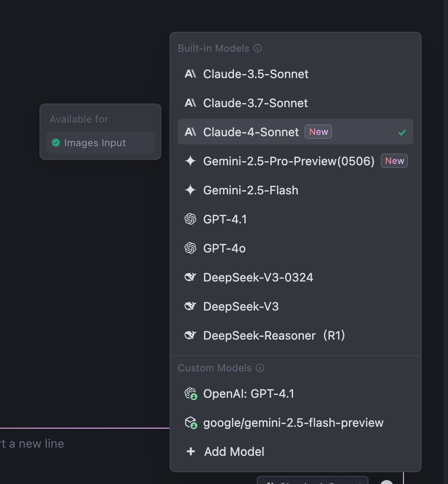
Task: Select Gemini-2.5-Flash model
Action: (x=295, y=190)
